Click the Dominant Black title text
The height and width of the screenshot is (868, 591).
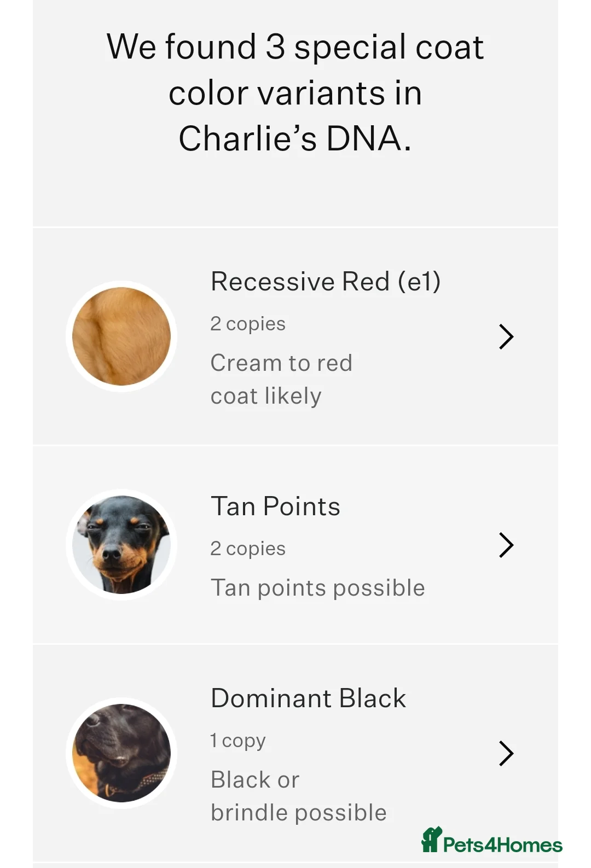click(x=308, y=697)
